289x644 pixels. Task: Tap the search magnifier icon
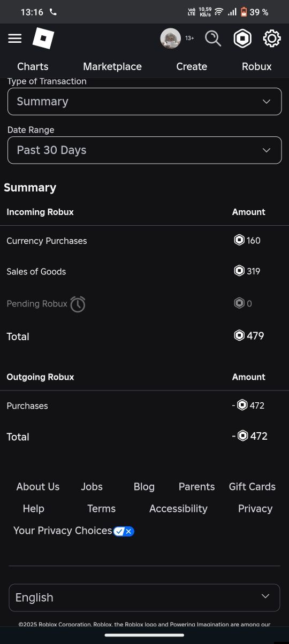213,39
